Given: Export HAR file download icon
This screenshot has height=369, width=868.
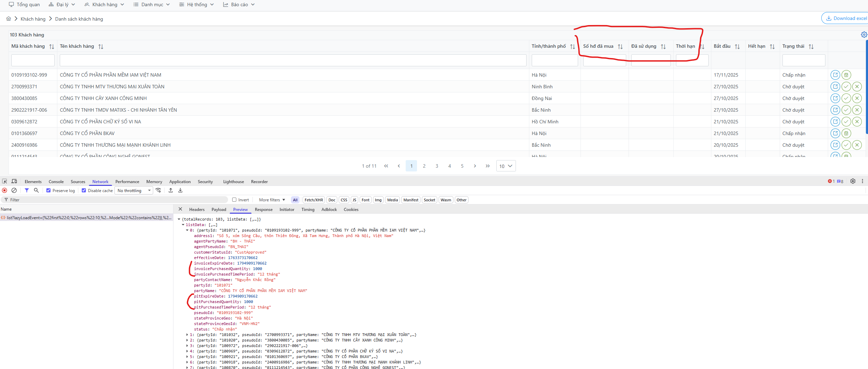Looking at the screenshot, I should tap(180, 190).
